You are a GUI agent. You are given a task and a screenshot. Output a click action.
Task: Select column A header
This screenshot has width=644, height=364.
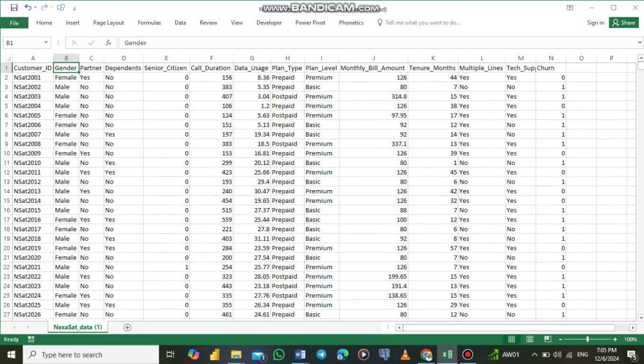(x=33, y=59)
